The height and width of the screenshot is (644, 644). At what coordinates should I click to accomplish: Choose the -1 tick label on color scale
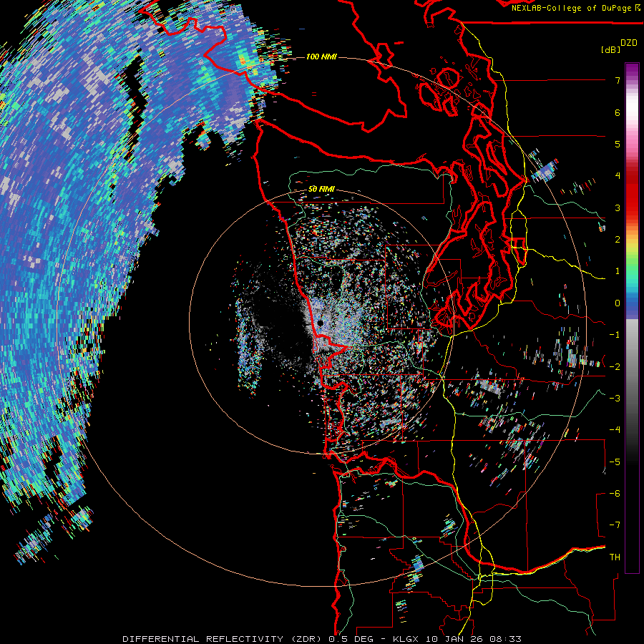tap(615, 335)
